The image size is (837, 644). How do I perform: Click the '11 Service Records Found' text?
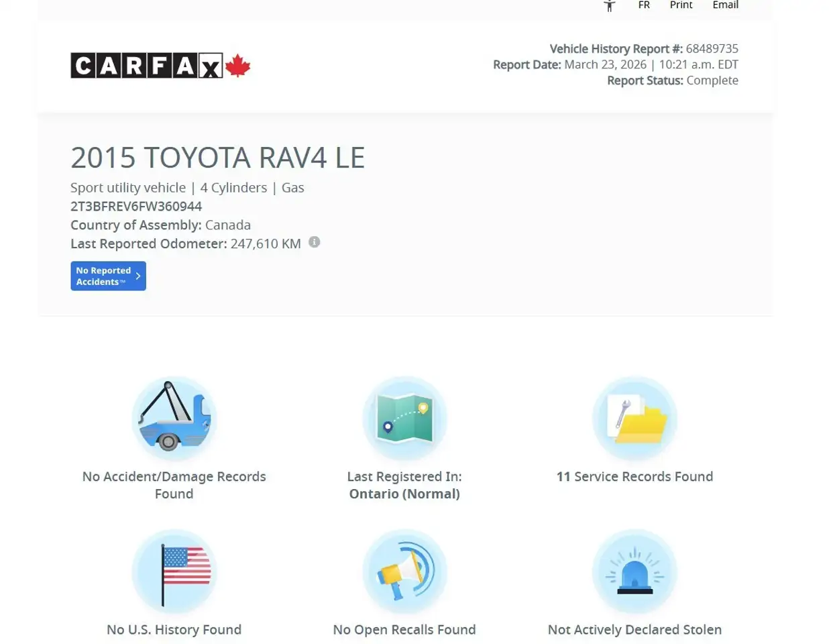(634, 476)
